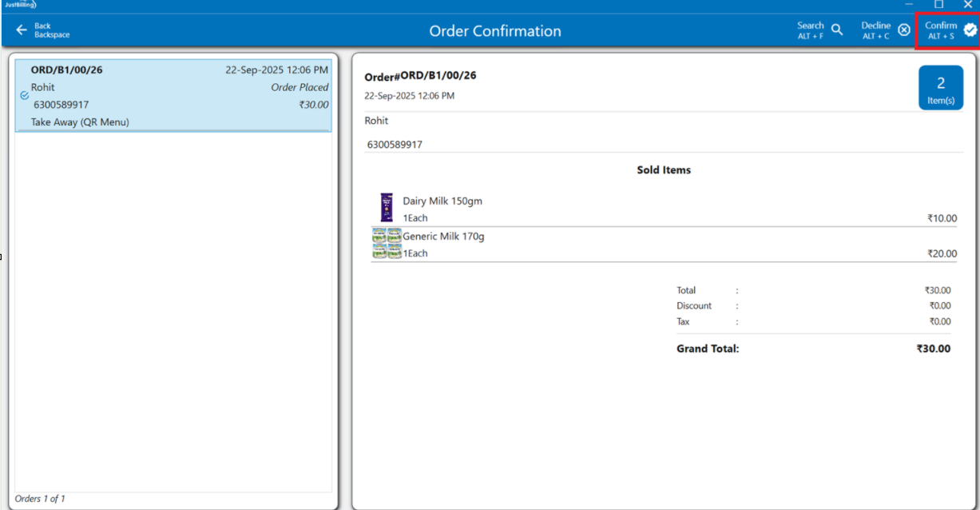Screen dimensions: 980x510
Task: Open the Dairy Milk 150gm product thumbnail
Action: coord(387,208)
